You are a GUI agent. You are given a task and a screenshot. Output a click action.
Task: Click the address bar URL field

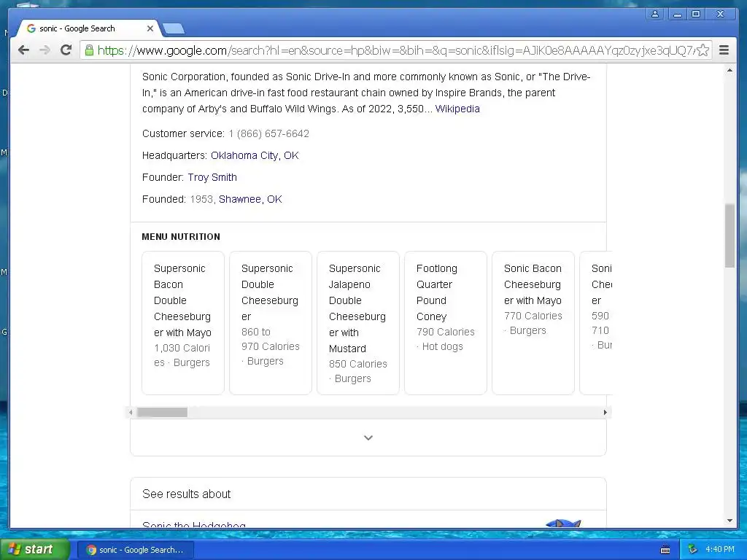(395, 50)
